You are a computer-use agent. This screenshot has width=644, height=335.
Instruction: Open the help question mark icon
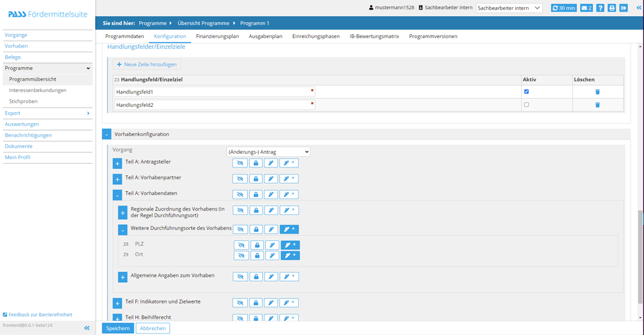(600, 8)
